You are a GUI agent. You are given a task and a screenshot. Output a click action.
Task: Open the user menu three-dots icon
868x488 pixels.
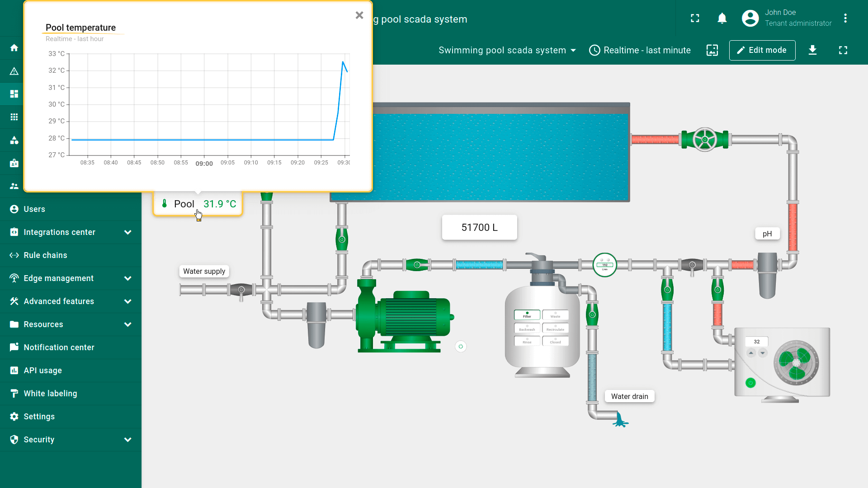(845, 19)
